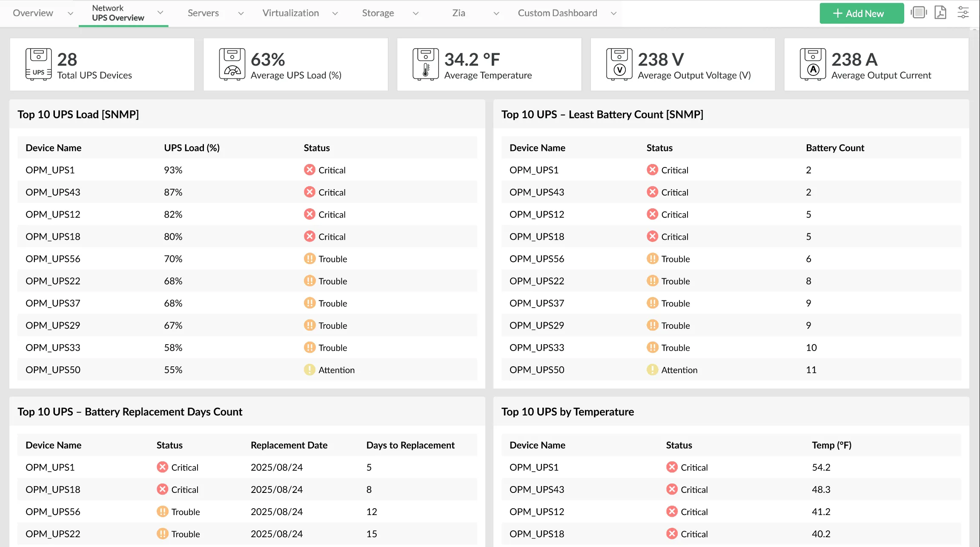The image size is (980, 547).
Task: Click the Add New button
Action: pos(861,13)
